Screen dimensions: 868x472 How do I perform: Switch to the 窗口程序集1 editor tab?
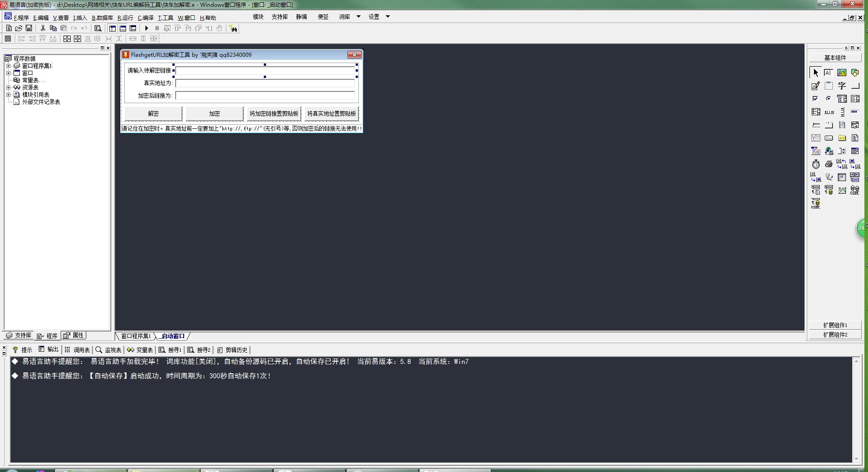[x=136, y=336]
